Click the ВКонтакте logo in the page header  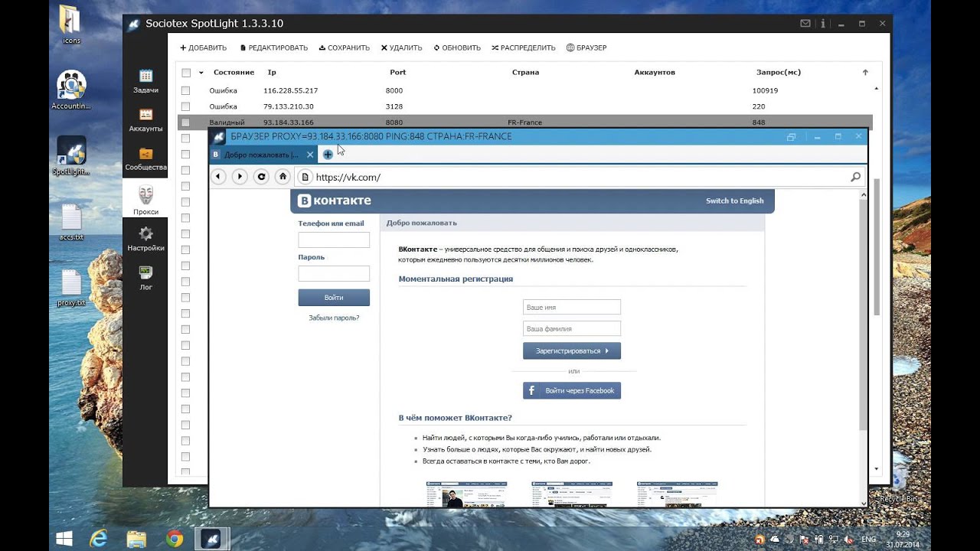335,201
